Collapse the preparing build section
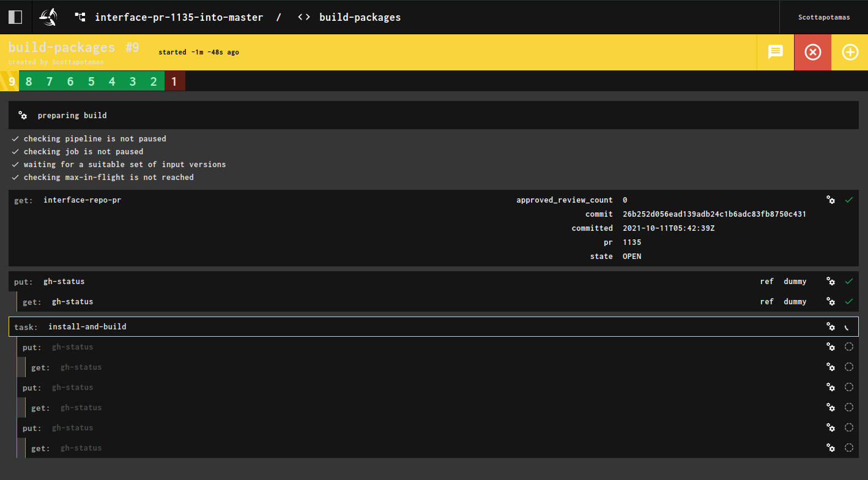 coord(72,115)
